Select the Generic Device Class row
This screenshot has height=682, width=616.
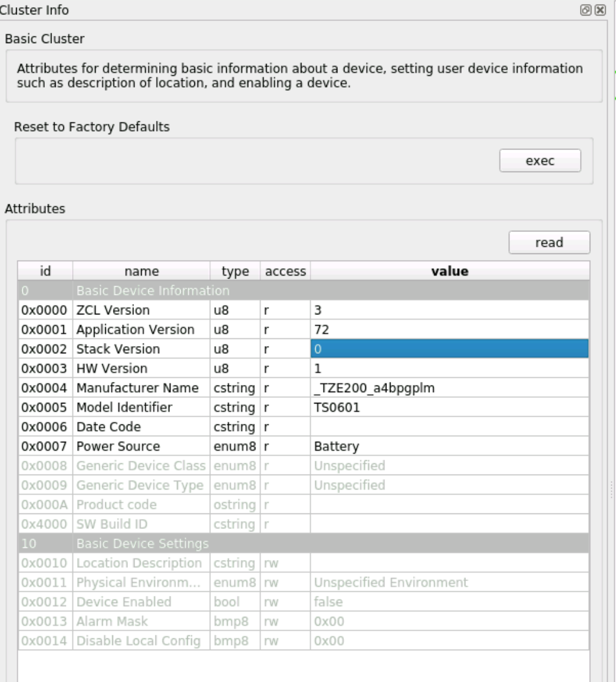click(303, 466)
